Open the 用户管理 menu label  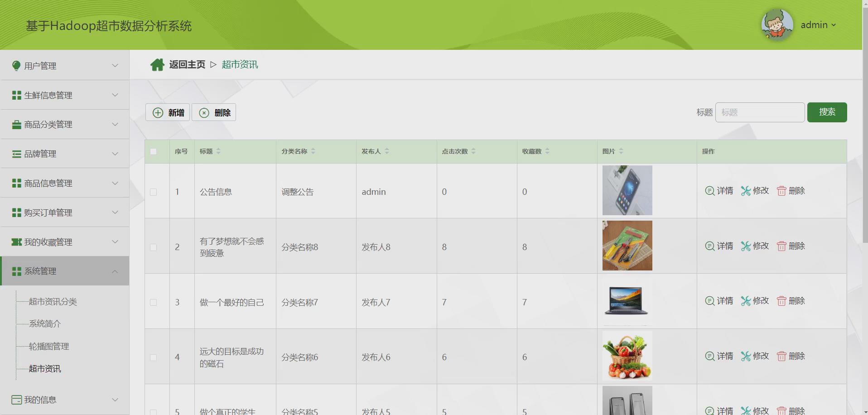click(40, 66)
